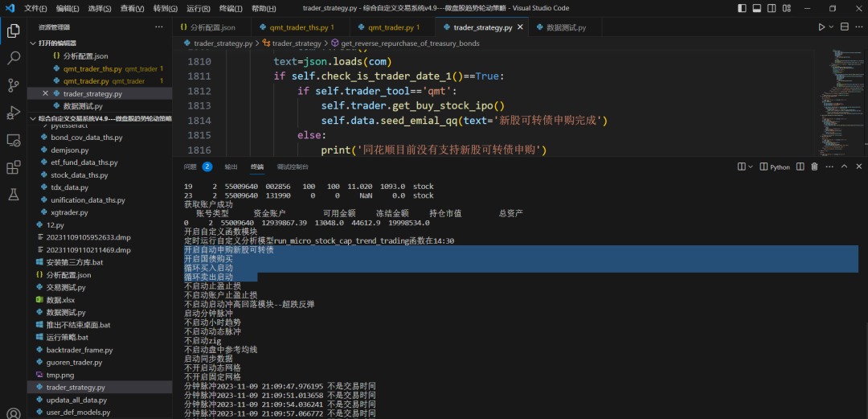This screenshot has width=868, height=419.
Task: Open xgtrader.py in file tree
Action: (69, 212)
